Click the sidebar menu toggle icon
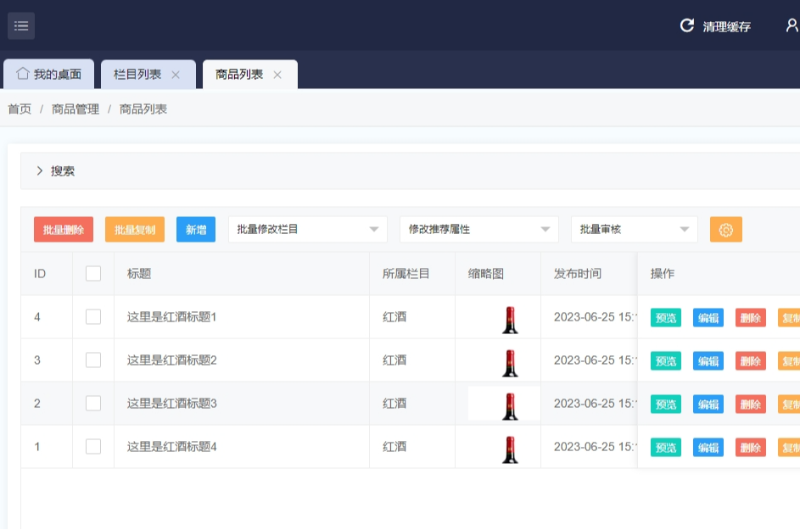Image resolution: width=800 pixels, height=530 pixels. [21, 25]
